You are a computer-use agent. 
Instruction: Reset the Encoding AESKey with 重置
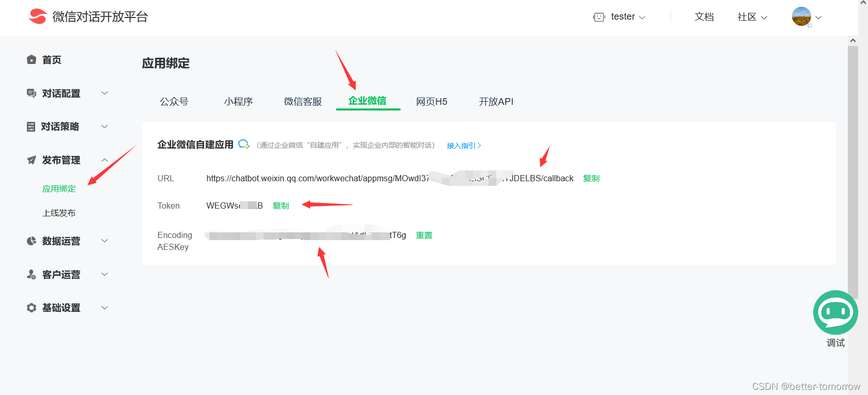(424, 235)
